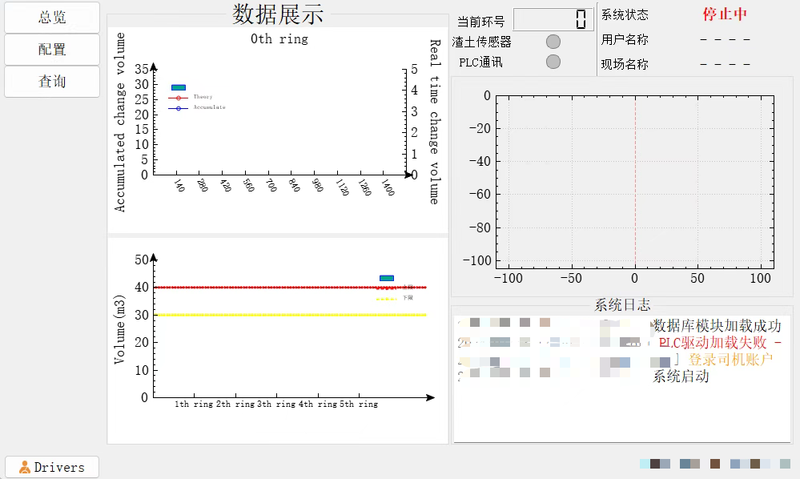This screenshot has height=479, width=800.
Task: Open the 查询 query page
Action: point(52,81)
